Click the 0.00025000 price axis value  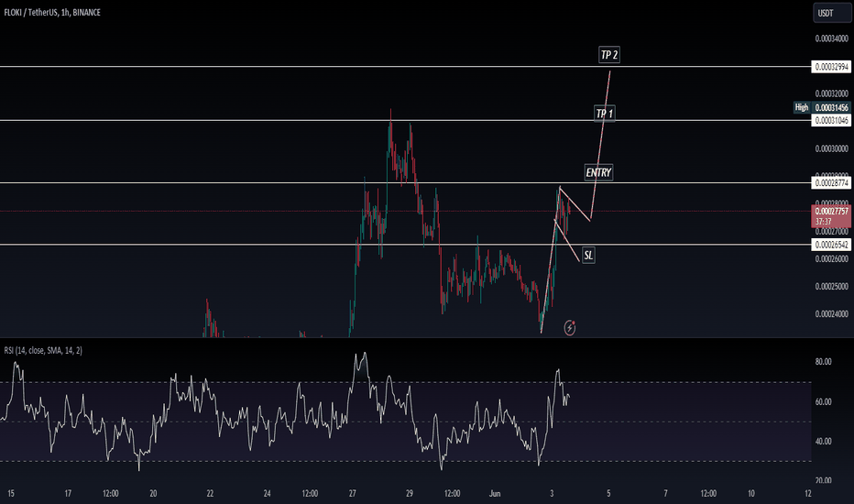[832, 287]
